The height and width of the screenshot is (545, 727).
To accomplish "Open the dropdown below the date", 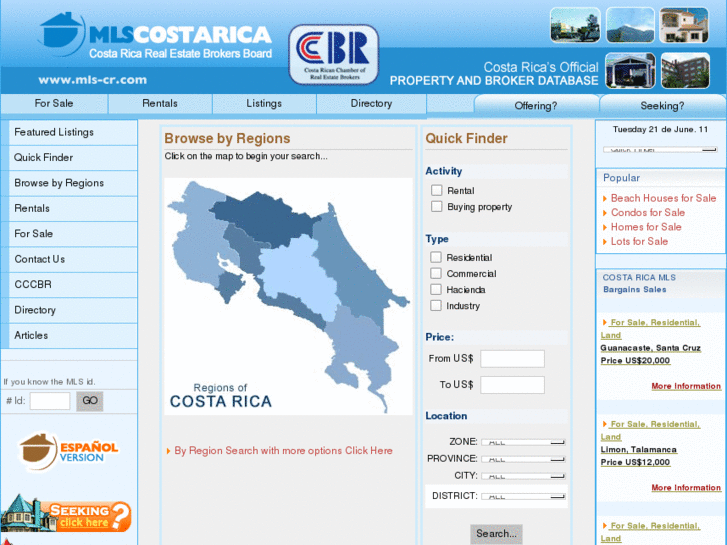I will click(660, 150).
